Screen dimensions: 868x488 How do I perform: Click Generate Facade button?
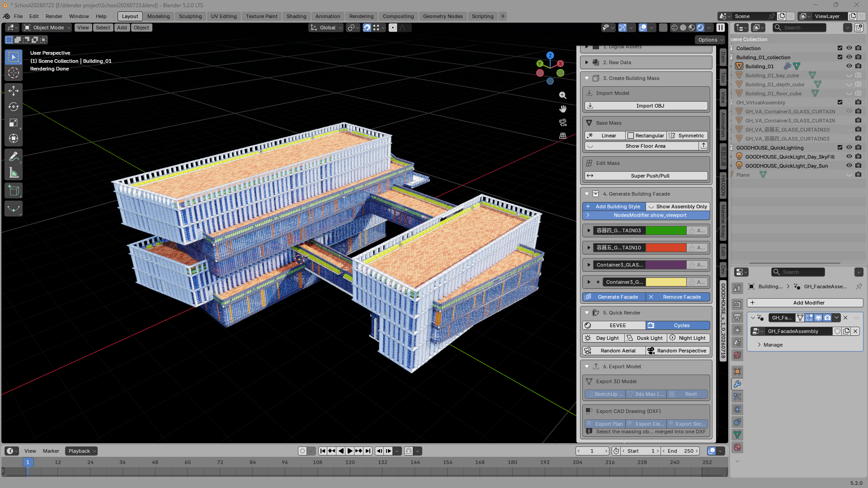click(614, 297)
